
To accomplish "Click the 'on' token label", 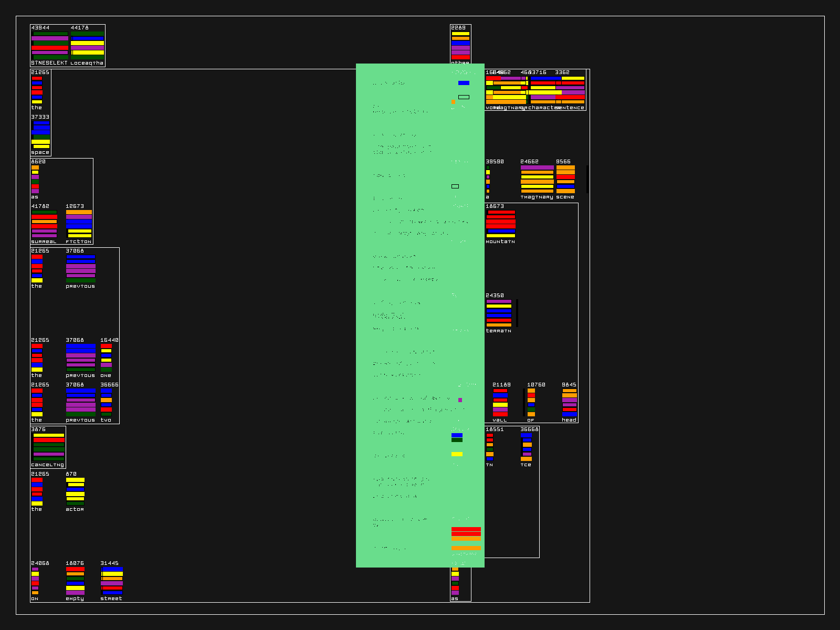I will [35, 598].
